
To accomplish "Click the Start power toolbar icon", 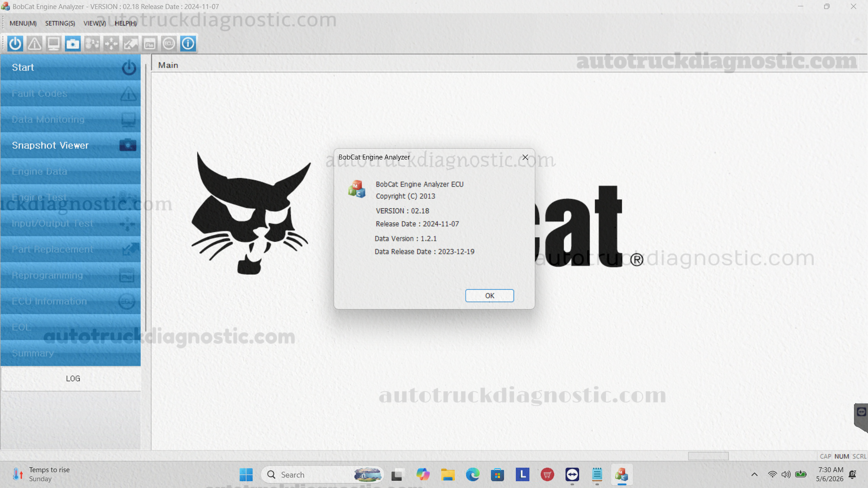I will (15, 43).
